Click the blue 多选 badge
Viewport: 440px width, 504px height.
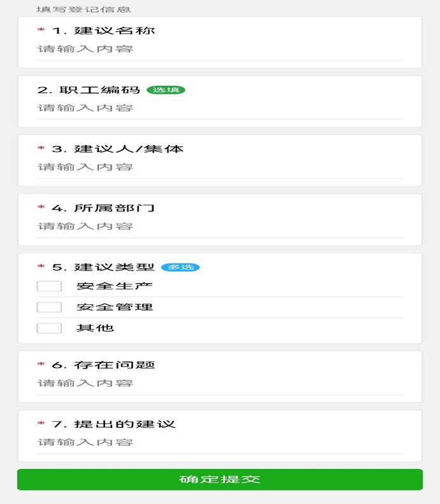(180, 267)
